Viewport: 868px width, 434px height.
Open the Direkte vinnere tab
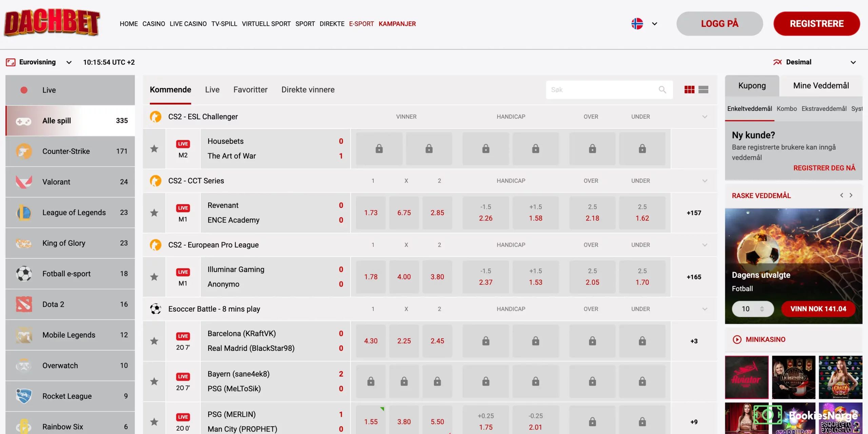click(308, 90)
